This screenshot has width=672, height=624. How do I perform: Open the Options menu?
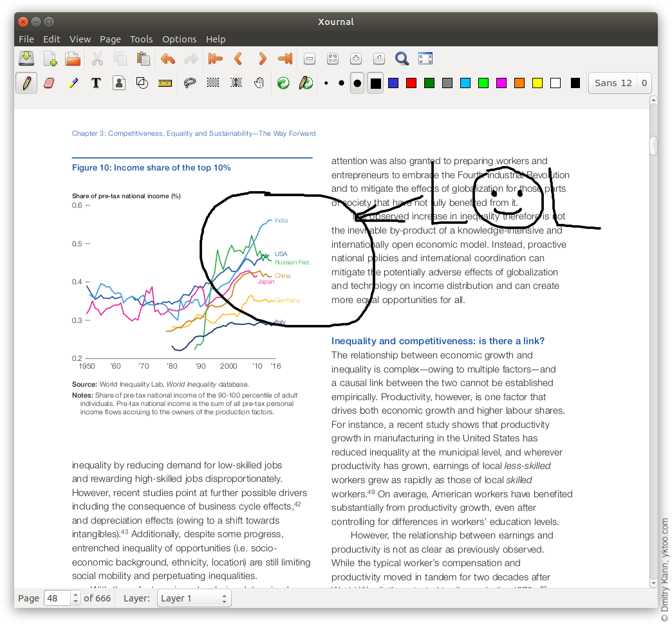[x=179, y=39]
